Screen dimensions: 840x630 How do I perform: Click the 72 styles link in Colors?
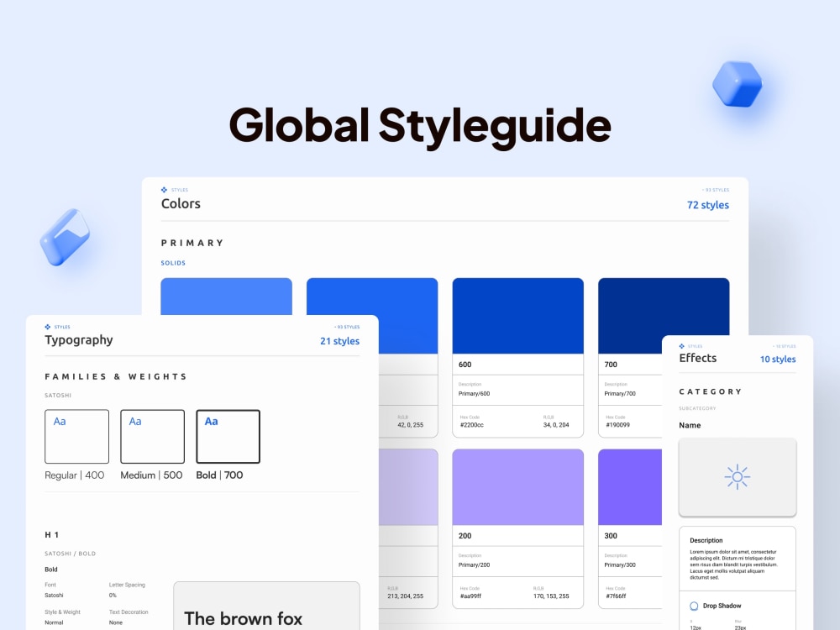[x=707, y=205]
